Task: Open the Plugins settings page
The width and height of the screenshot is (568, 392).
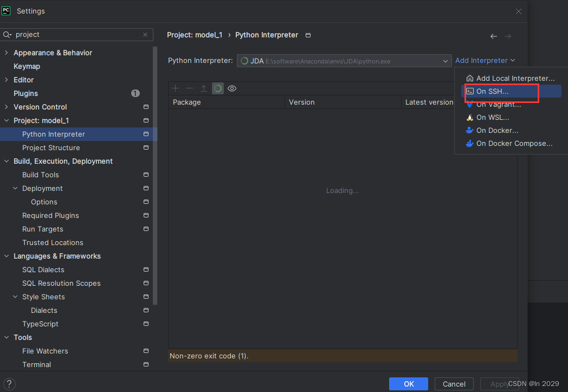Action: (x=25, y=93)
